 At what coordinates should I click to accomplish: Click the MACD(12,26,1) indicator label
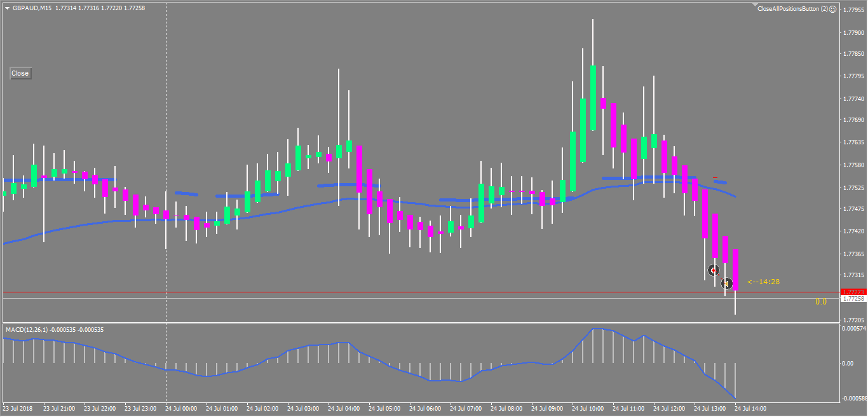coord(26,330)
